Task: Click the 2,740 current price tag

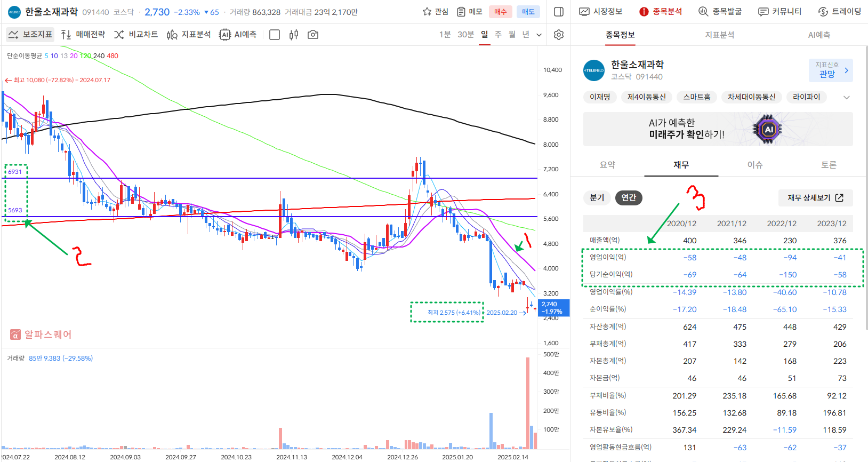Action: coord(554,308)
